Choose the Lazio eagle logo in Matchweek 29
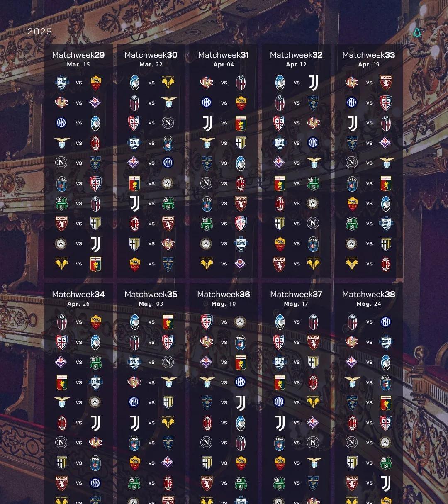This screenshot has width=448, height=504. tap(62, 143)
